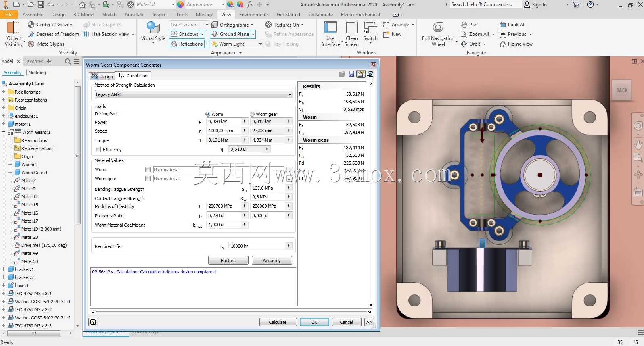Click the Previous view button
This screenshot has width=644, height=346.
(x=513, y=34)
